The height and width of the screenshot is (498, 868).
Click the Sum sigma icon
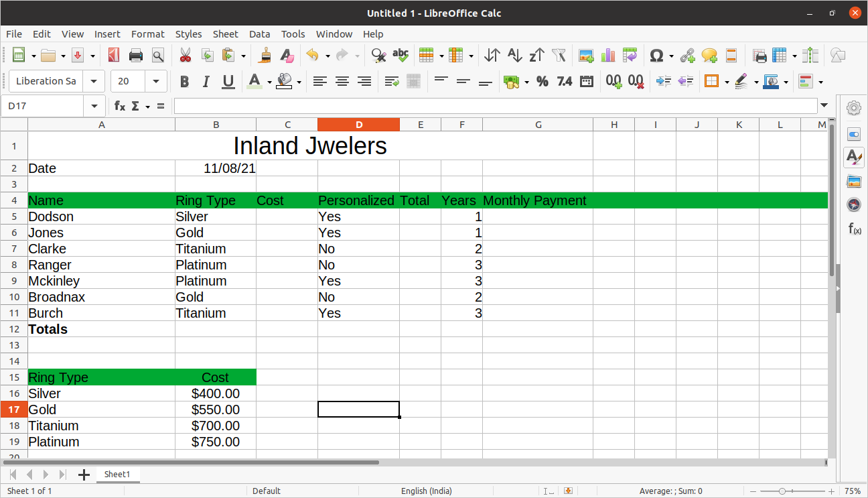(x=135, y=106)
